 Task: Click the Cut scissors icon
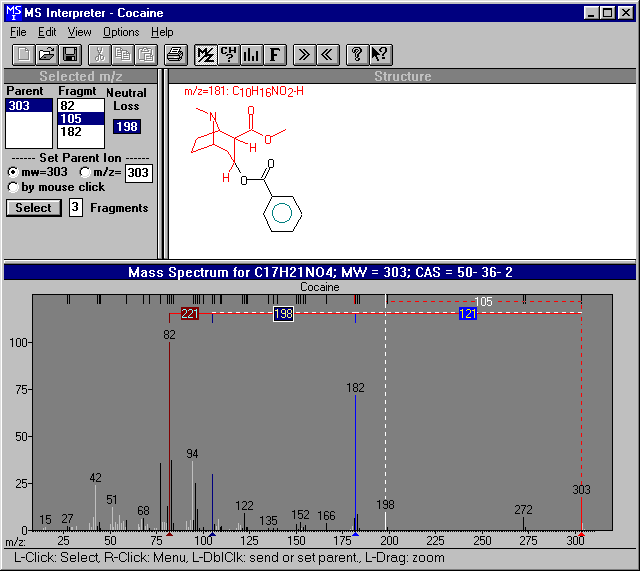click(x=100, y=55)
